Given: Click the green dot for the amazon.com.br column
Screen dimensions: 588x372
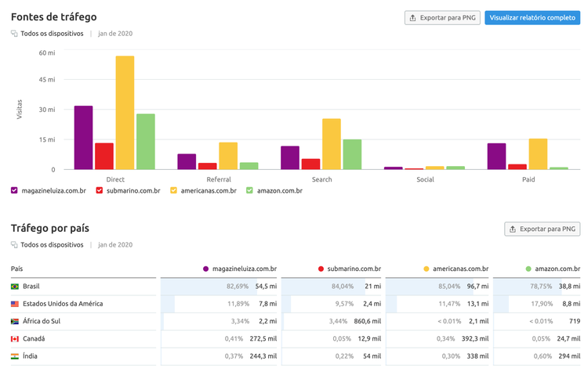Looking at the screenshot, I should pos(528,269).
